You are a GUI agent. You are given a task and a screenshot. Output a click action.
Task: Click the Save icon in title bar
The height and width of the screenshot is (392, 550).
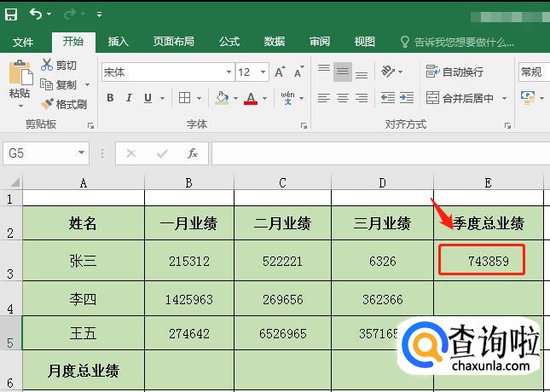point(11,14)
